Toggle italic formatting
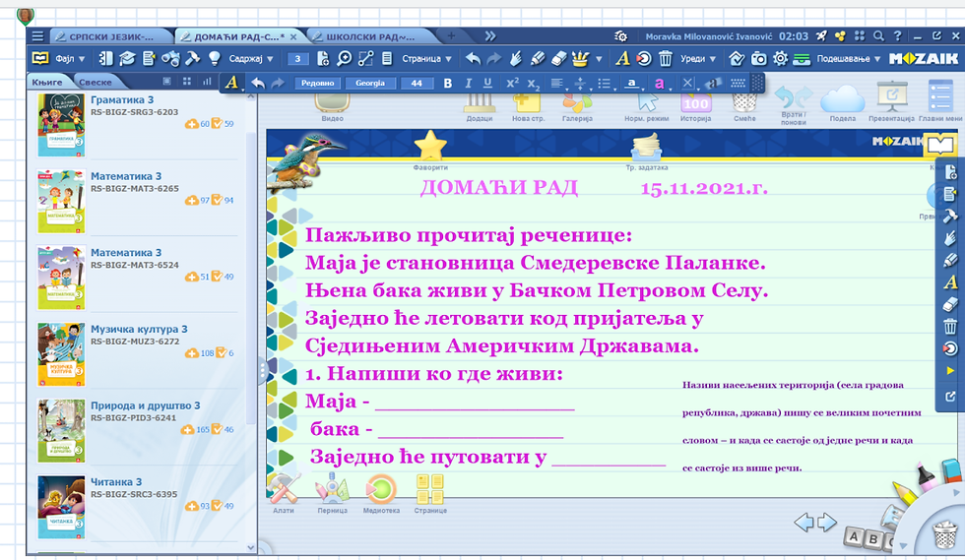The width and height of the screenshot is (965, 560). [x=468, y=83]
